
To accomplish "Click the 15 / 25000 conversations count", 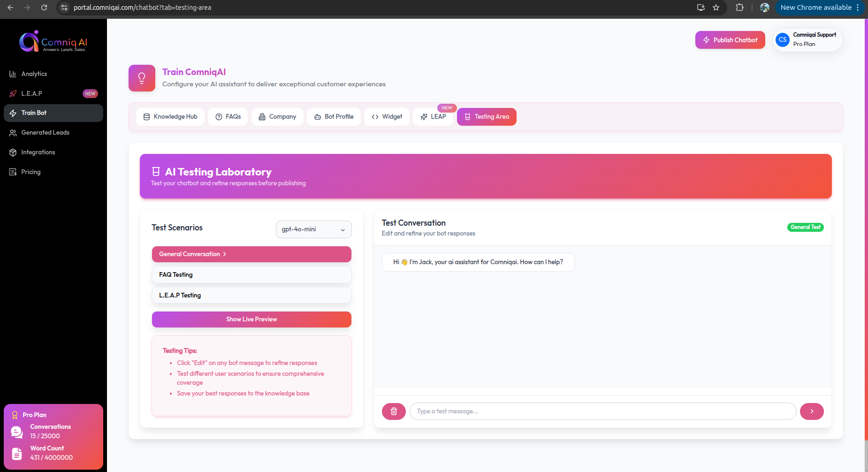I will (45, 436).
